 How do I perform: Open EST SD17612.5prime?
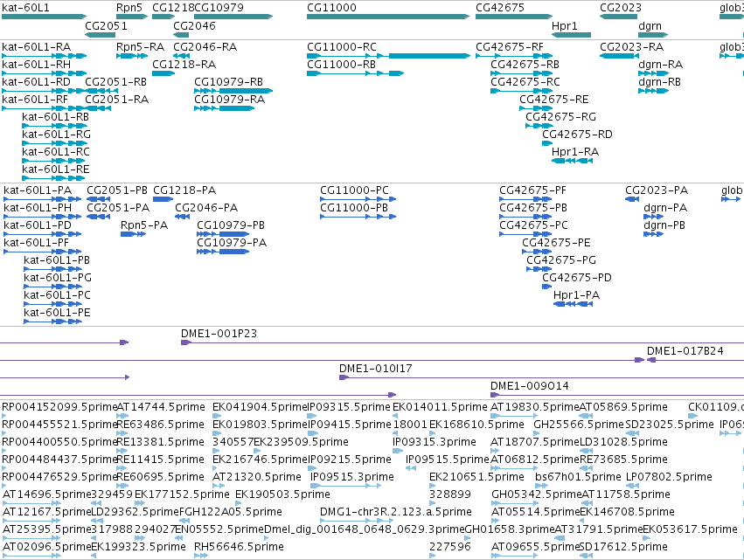[x=585, y=556]
